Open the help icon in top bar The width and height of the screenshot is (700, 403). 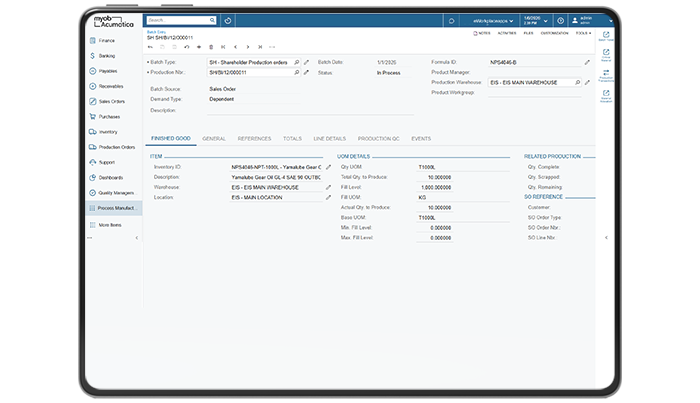(x=560, y=21)
